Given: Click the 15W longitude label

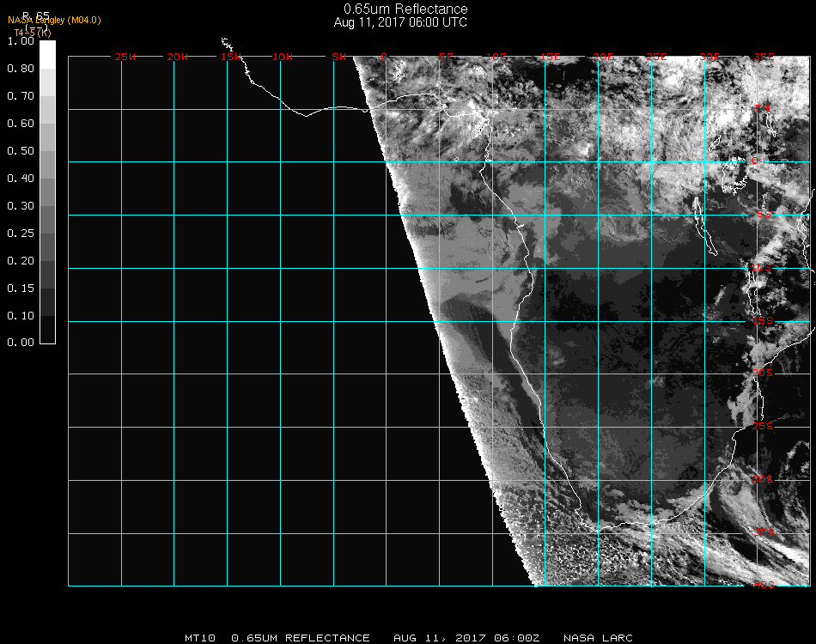Looking at the screenshot, I should (x=231, y=57).
